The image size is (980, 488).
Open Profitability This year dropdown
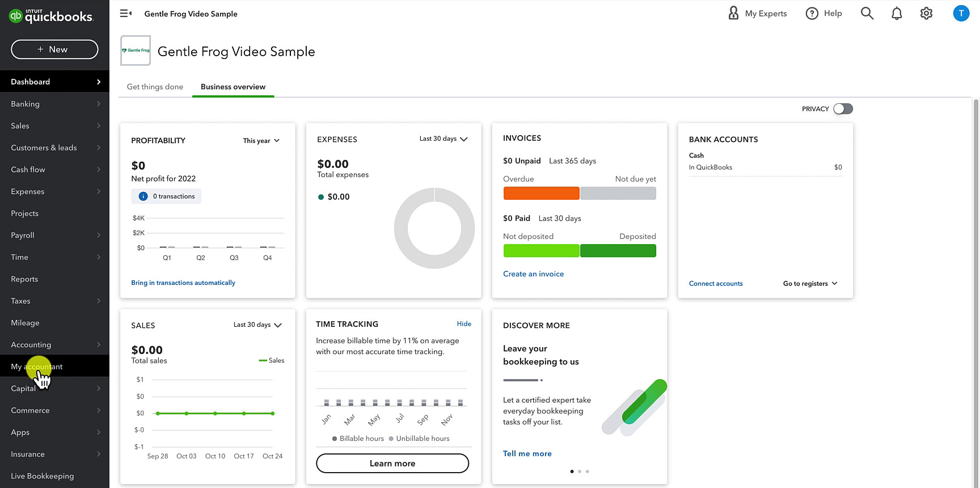261,141
